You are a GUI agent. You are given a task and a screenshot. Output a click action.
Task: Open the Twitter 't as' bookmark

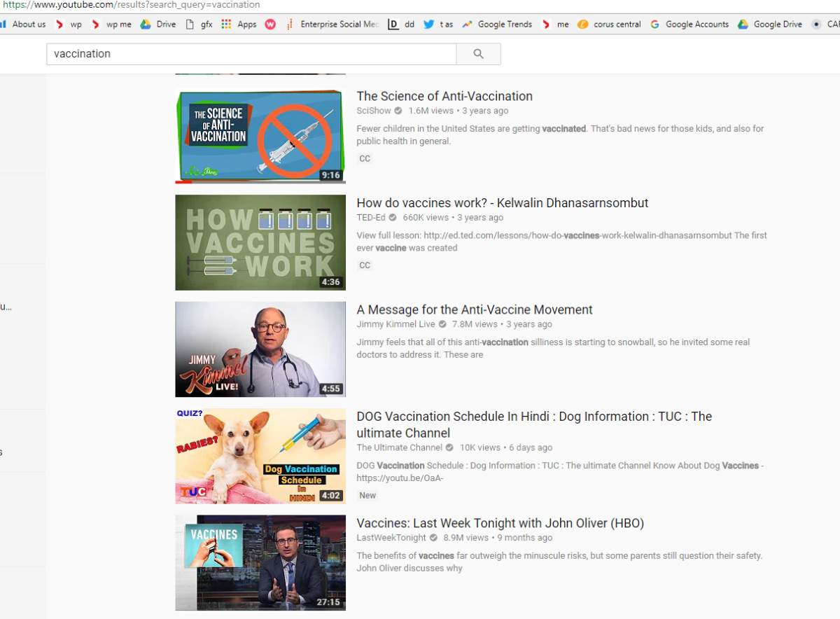(x=438, y=24)
